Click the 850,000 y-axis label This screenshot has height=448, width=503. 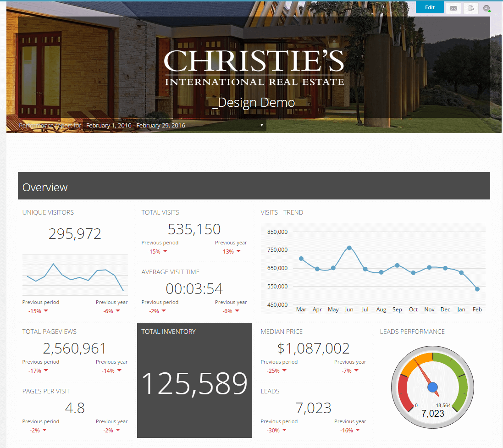coord(277,232)
